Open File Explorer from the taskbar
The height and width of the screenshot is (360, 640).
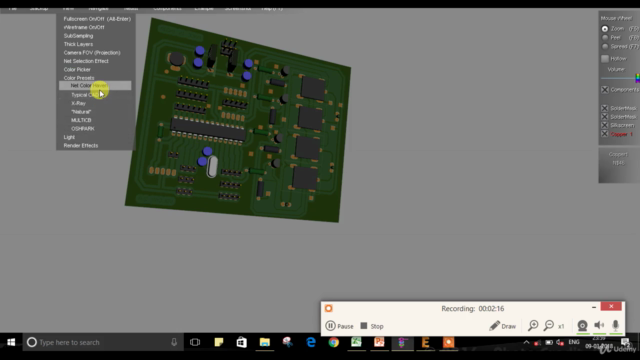click(x=264, y=342)
